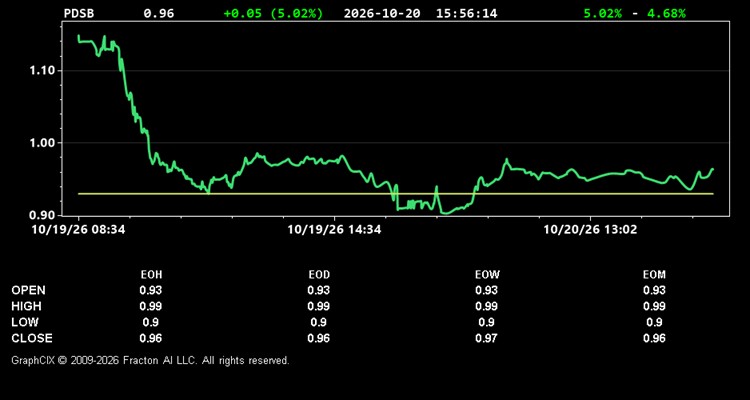750x400 pixels.
Task: Click the EOH HIGH value 0.99
Action: click(x=151, y=306)
